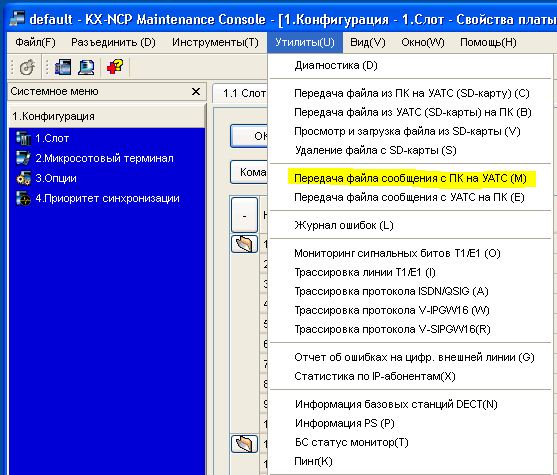557x475 pixels.
Task: Select 2.Микросотовый терминал in the tree
Action: pos(104,158)
